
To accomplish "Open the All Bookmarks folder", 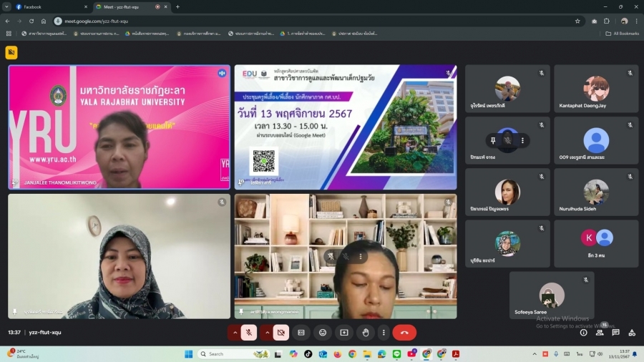I will click(x=622, y=34).
